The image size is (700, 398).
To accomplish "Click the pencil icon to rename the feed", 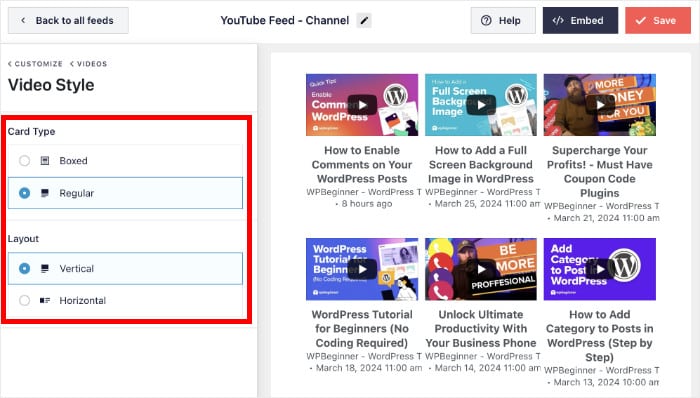I will click(364, 21).
